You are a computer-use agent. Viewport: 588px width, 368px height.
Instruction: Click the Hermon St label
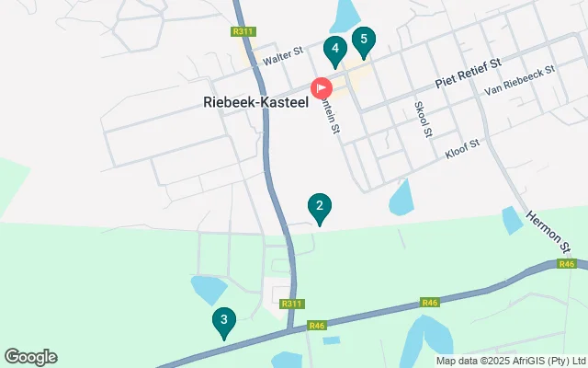pos(548,232)
